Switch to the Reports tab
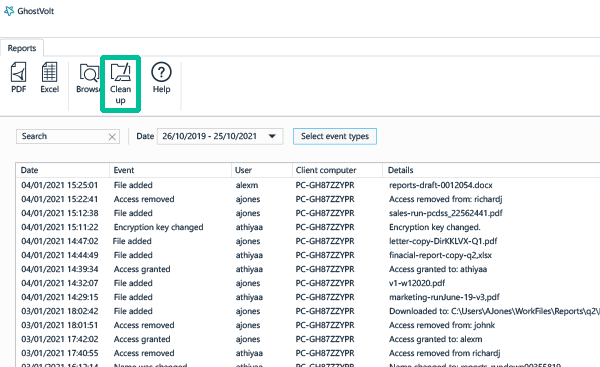The width and height of the screenshot is (600, 367). pos(22,48)
